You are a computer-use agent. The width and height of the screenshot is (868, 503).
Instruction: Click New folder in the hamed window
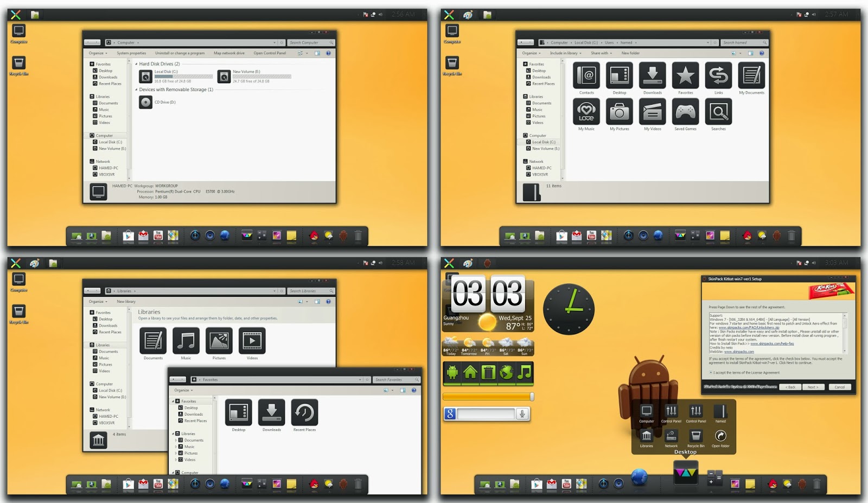coord(630,53)
